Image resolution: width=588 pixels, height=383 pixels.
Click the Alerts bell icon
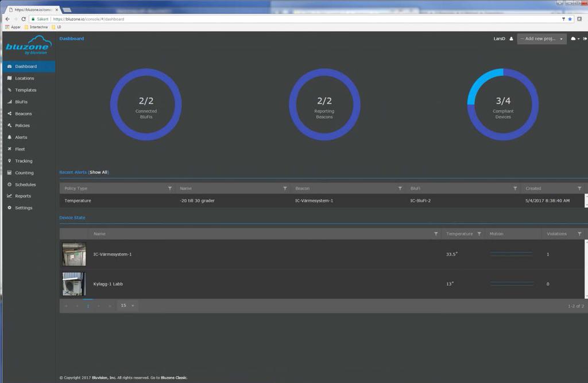[9, 137]
